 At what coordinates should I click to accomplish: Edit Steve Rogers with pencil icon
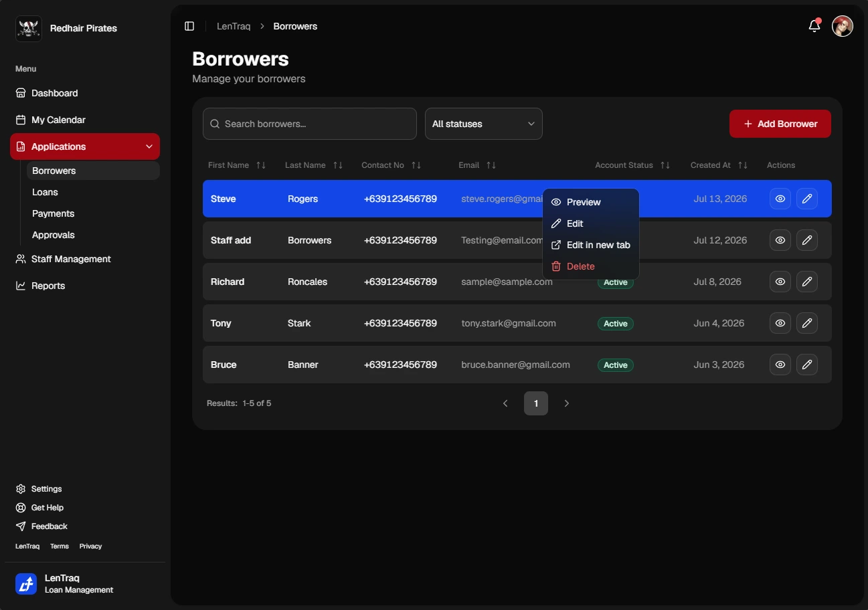tap(807, 199)
